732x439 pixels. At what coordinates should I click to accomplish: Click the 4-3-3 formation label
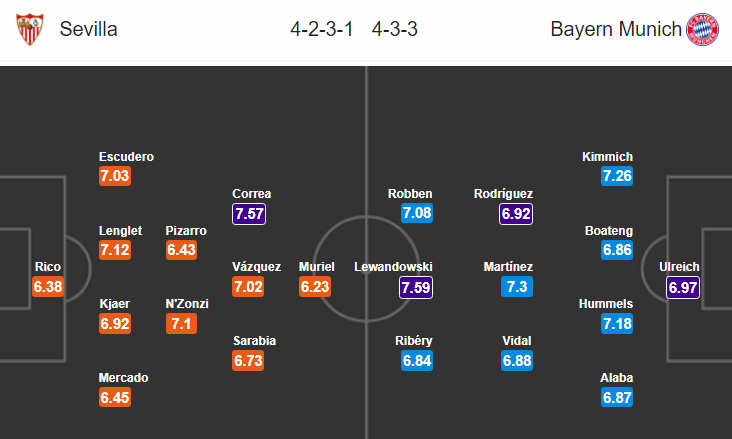[x=394, y=29]
